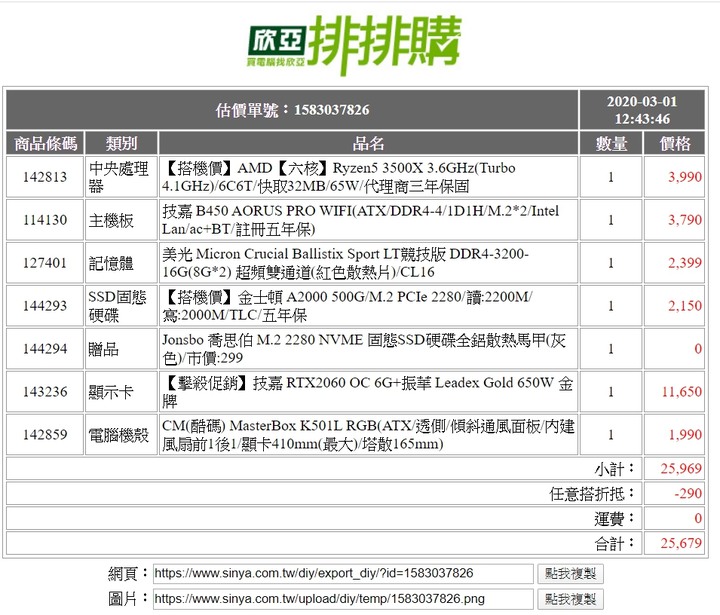Click the price 2,150

(685, 306)
